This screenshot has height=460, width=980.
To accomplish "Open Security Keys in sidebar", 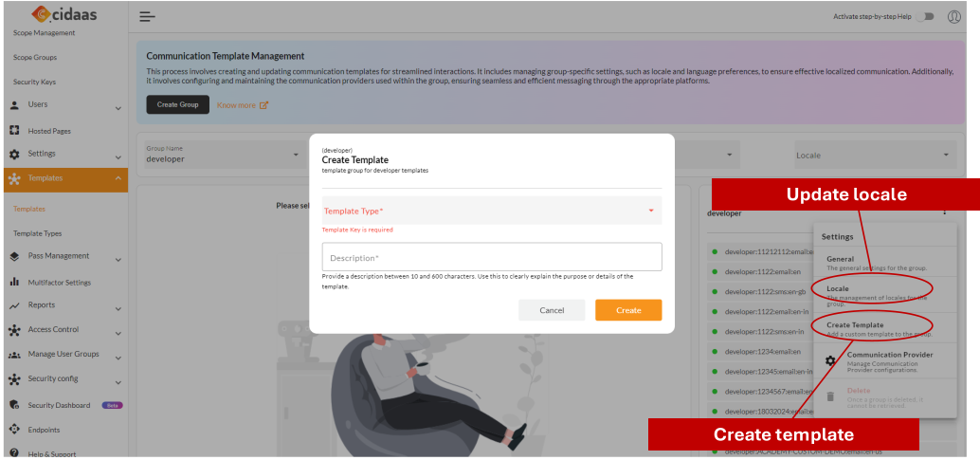I will [x=34, y=82].
